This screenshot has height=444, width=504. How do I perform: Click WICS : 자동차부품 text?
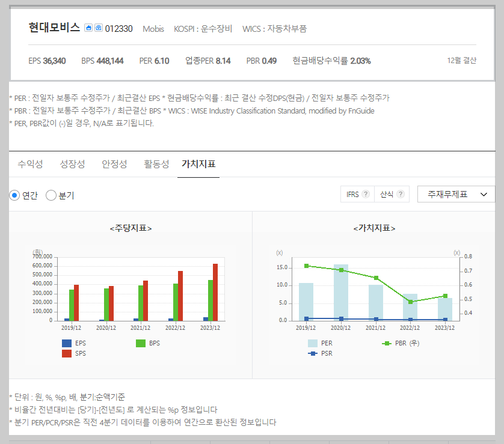[274, 29]
